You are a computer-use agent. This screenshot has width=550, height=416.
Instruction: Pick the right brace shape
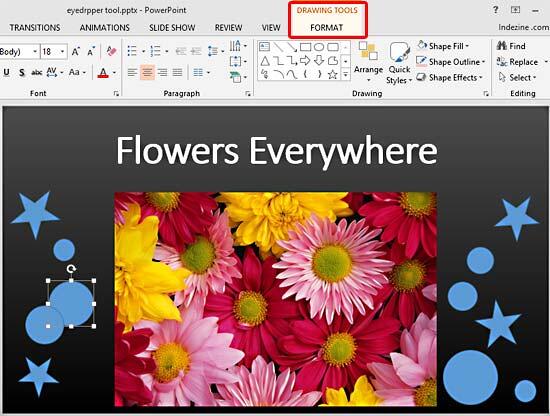[x=319, y=74]
